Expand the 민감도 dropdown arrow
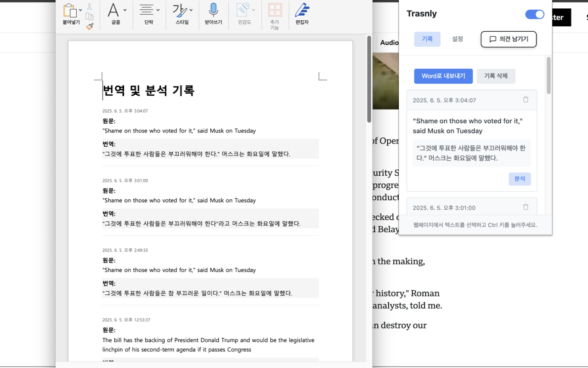 point(253,10)
